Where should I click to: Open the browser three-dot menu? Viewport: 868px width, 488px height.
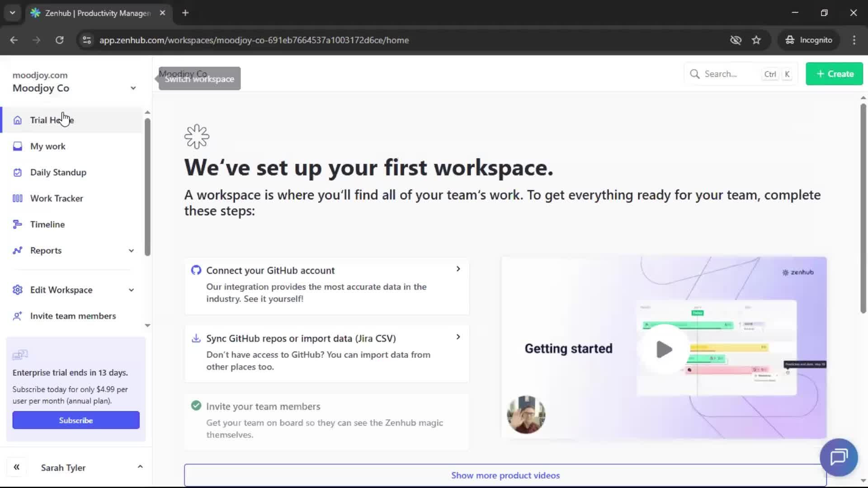click(x=854, y=40)
